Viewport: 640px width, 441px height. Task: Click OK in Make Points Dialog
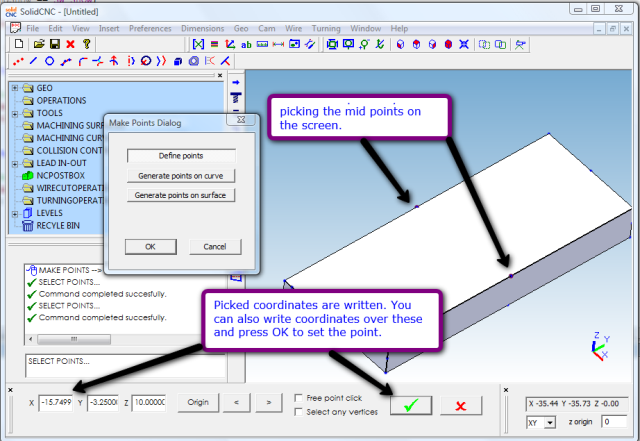150,246
